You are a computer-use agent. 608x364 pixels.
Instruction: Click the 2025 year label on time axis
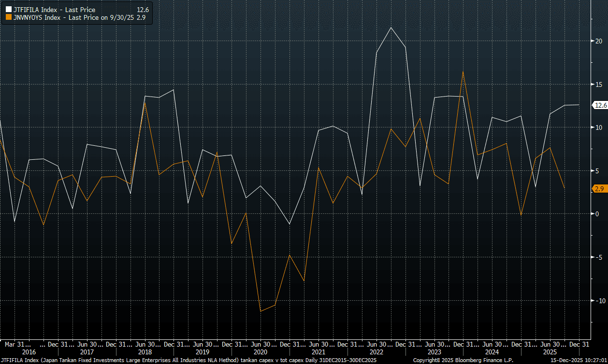(550, 352)
